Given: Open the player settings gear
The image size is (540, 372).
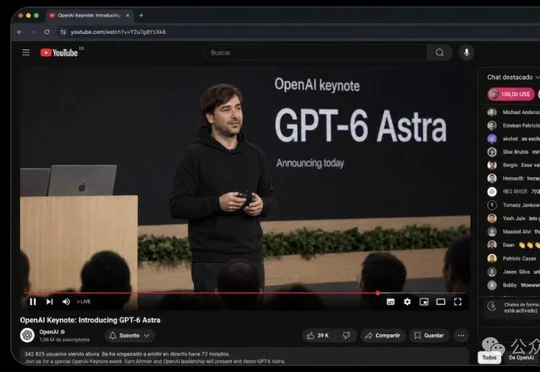Looking at the screenshot, I should coord(407,302).
